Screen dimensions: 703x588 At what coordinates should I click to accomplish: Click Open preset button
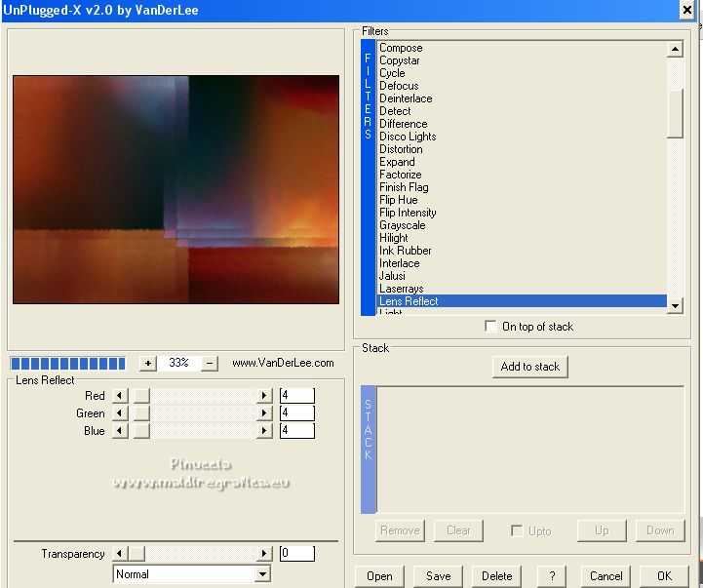click(379, 576)
